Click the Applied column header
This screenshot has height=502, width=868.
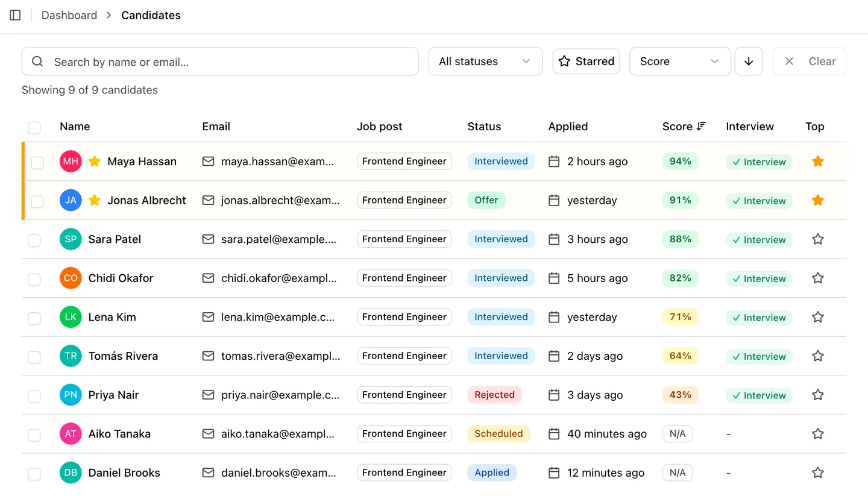coord(568,127)
